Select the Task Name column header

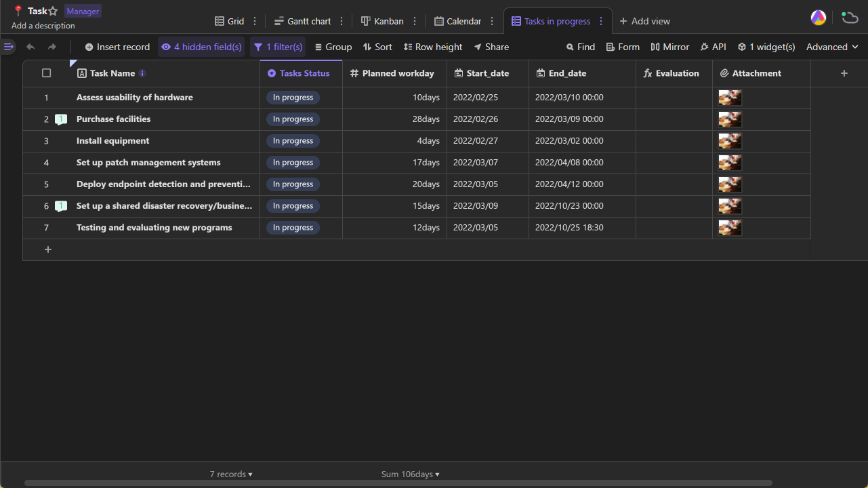coord(165,73)
